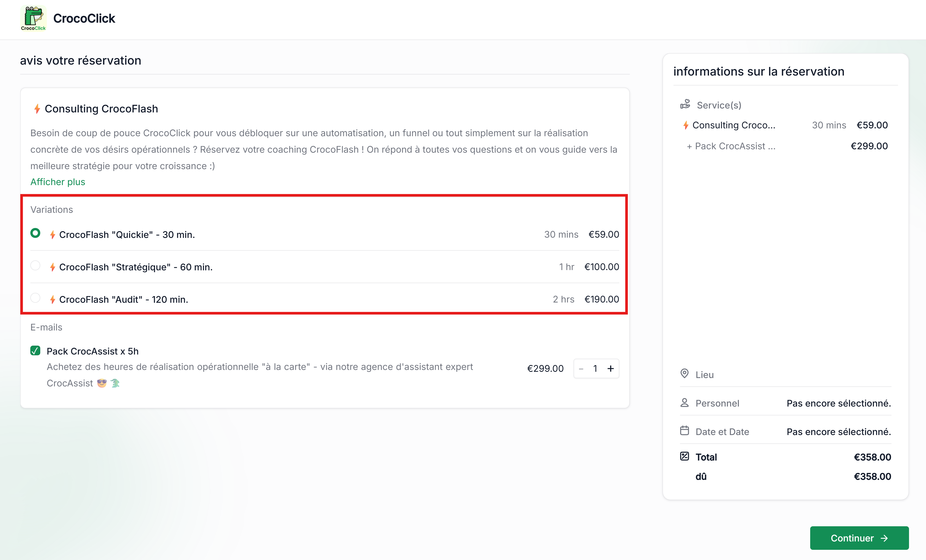The image size is (926, 560).
Task: Click the CrocoClick brand name
Action: [84, 18]
